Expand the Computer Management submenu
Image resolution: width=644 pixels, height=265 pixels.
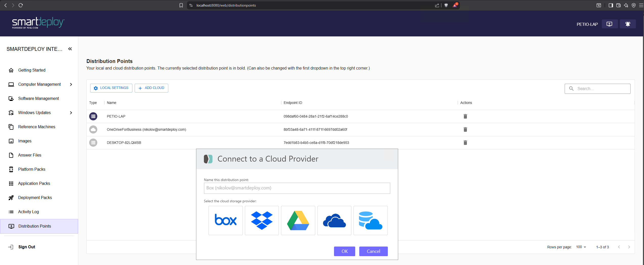click(x=71, y=84)
